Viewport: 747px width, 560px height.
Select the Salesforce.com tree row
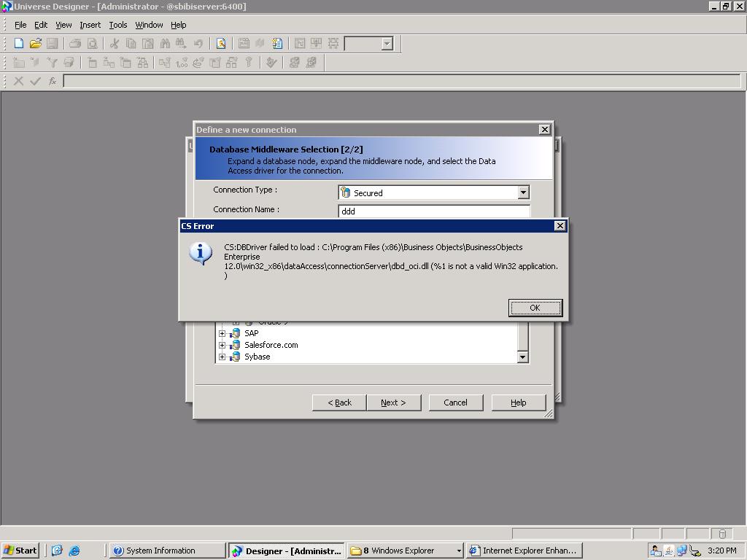pyautogui.click(x=271, y=345)
